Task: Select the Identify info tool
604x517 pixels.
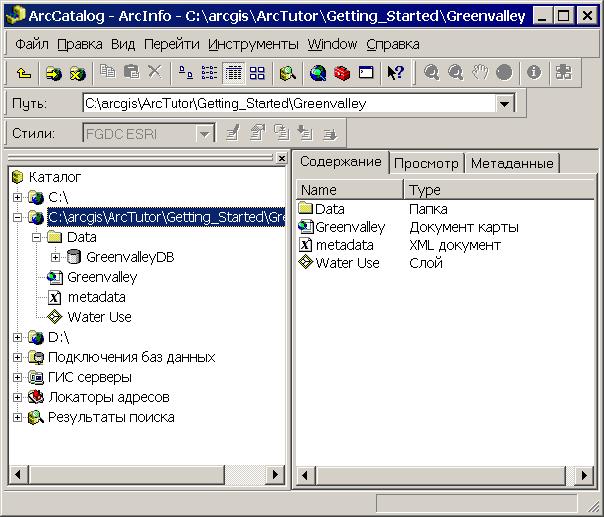Action: [x=534, y=72]
